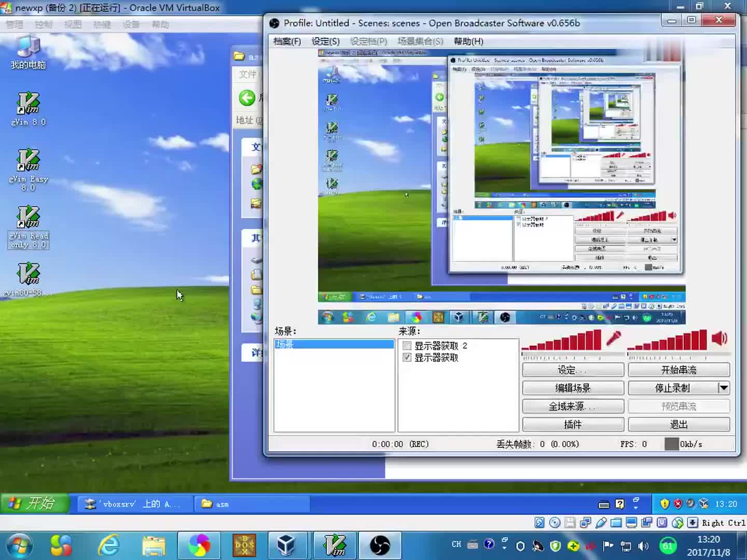
Task: Launch Internet Explorer from Windows 7 taskbar
Action: click(108, 545)
